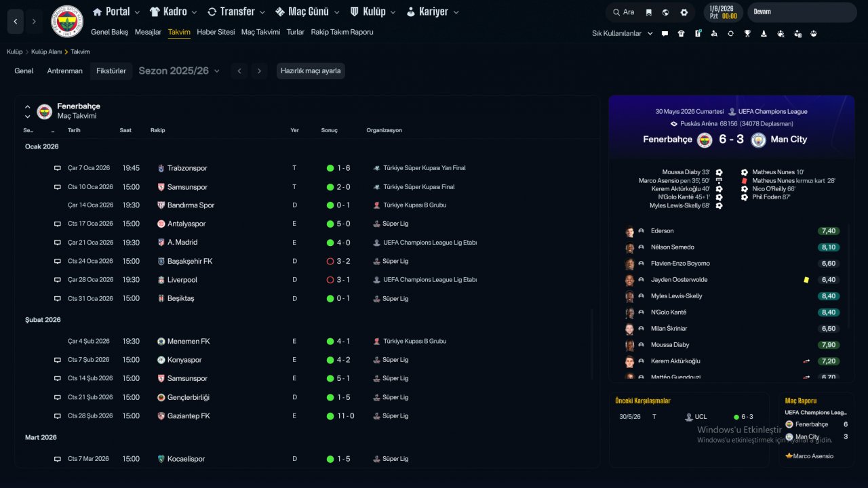Screen dimensions: 868x488
Task: Click Hazırlık maçı ayarla button
Action: click(311, 70)
